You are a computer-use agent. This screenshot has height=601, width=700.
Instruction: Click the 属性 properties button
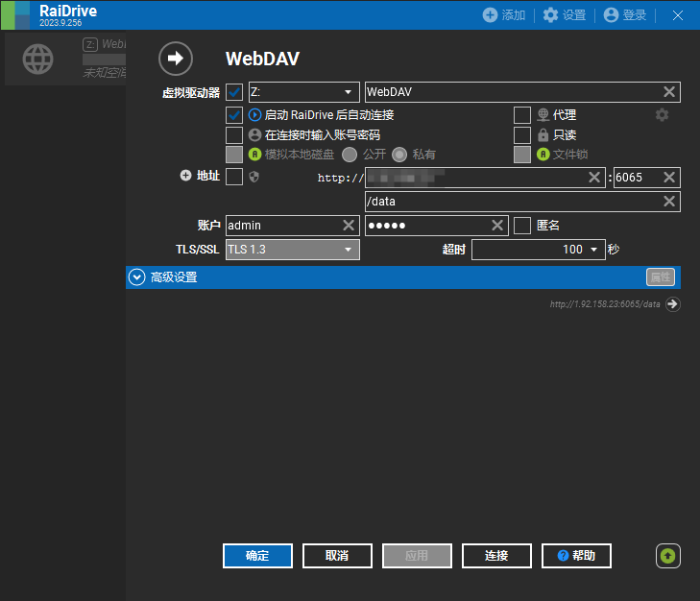661,277
